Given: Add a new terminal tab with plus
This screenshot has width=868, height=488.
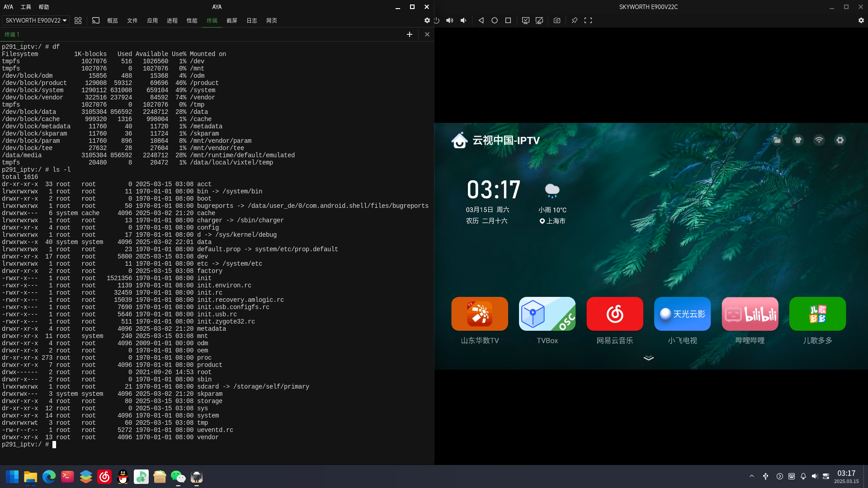Looking at the screenshot, I should click(410, 34).
